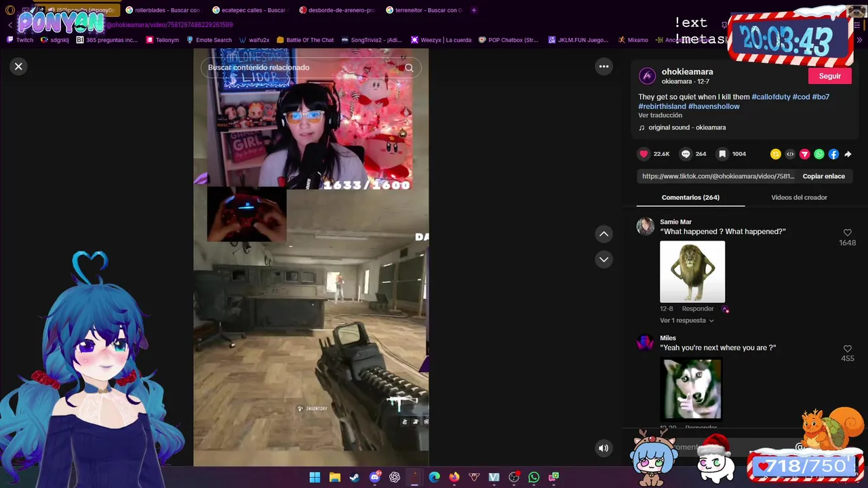Viewport: 868px width, 488px height.
Task: Switch to the 'rollerblades - Buscar con' browser tab
Action: (163, 10)
